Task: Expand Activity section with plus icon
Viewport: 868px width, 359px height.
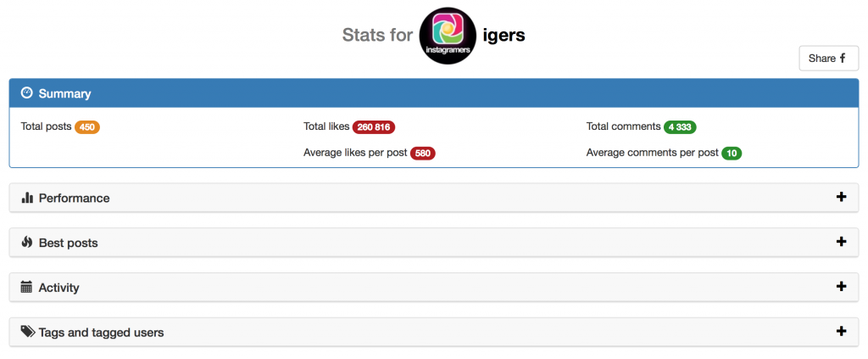Action: click(842, 287)
